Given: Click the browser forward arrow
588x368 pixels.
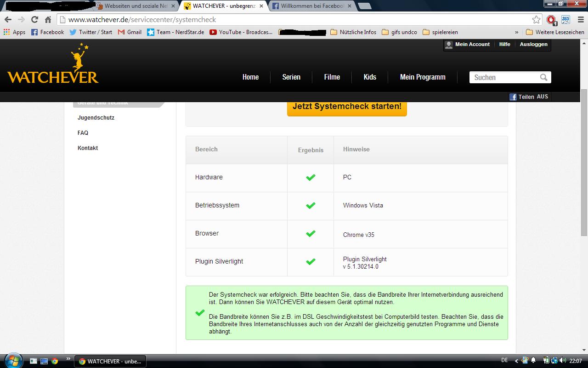Looking at the screenshot, I should click(x=21, y=19).
